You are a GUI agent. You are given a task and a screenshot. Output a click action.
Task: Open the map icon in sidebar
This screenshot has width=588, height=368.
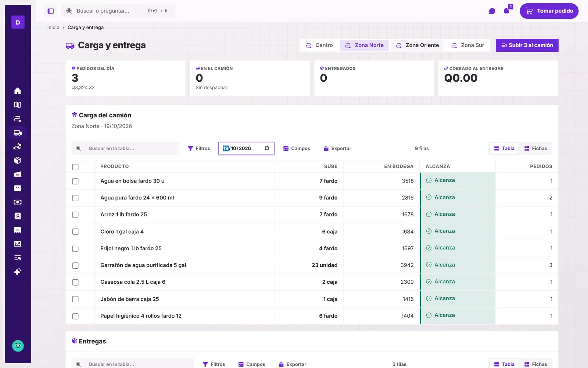pyautogui.click(x=18, y=105)
